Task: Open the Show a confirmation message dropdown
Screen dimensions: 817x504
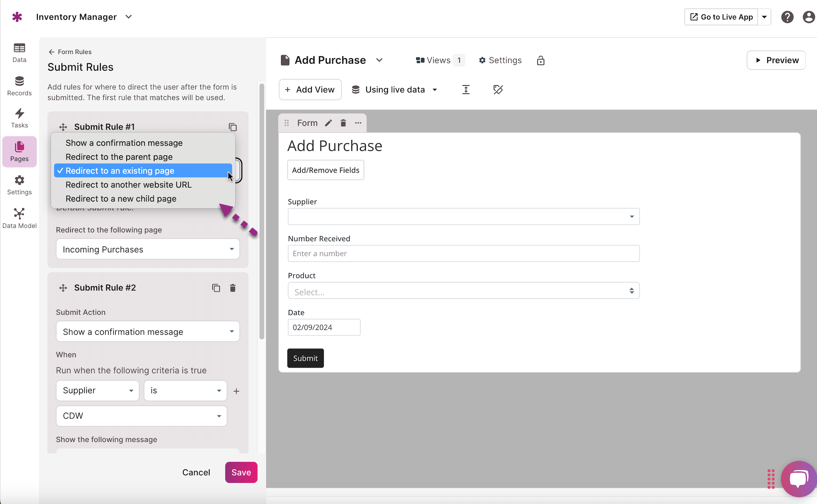Action: (148, 332)
